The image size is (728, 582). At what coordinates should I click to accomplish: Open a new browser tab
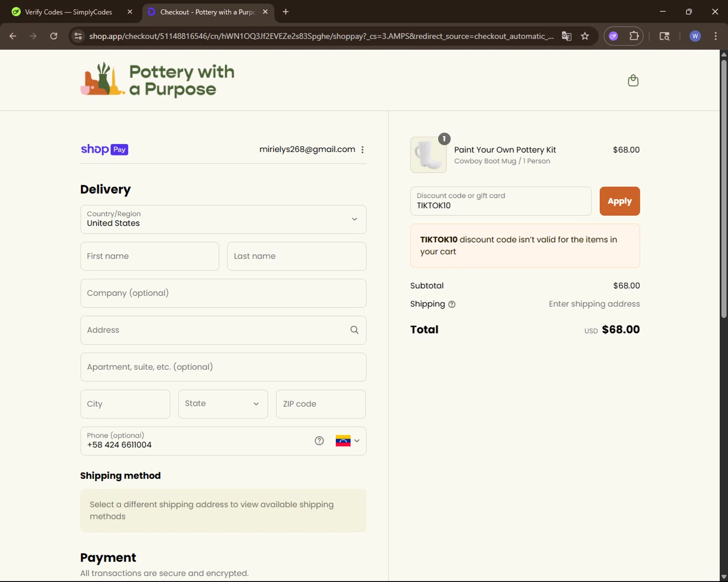point(285,12)
